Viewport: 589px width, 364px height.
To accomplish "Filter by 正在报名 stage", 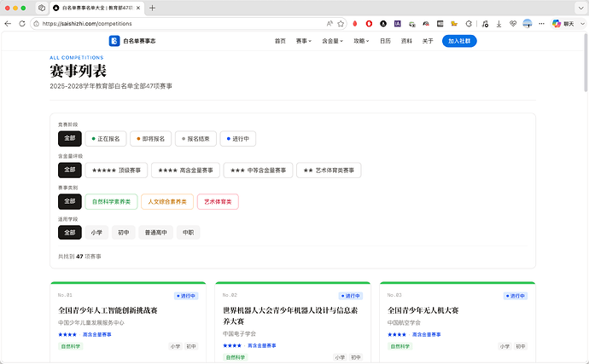I will [106, 138].
